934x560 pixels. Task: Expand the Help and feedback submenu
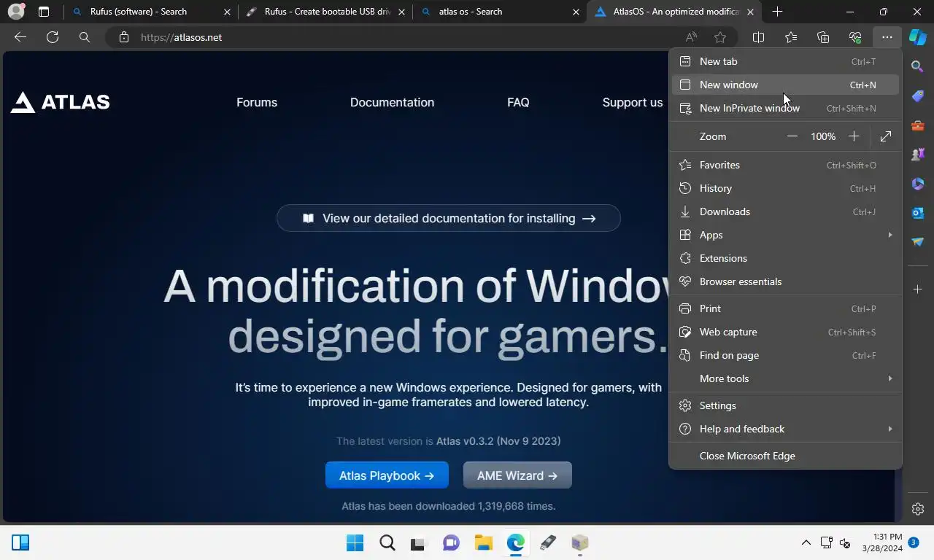[x=785, y=429]
